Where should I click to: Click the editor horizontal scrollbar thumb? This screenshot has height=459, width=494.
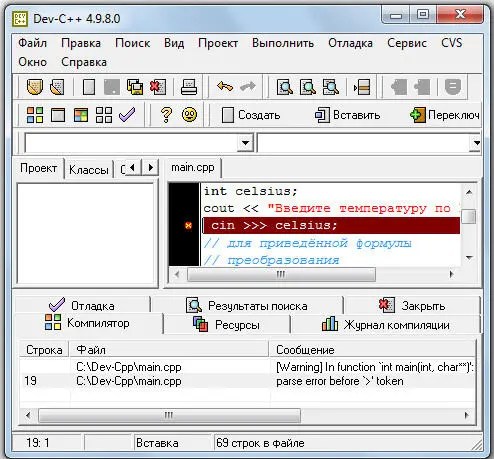(x=281, y=274)
